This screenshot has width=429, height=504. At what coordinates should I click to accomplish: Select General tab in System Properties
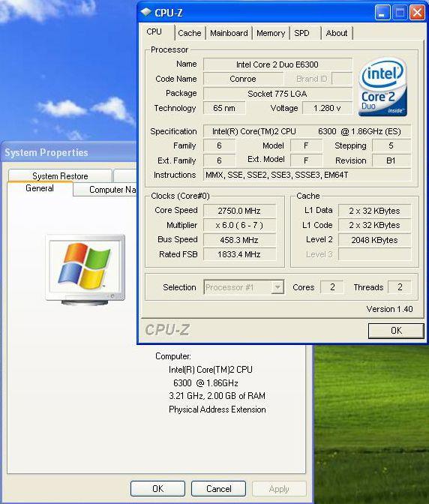(40, 188)
